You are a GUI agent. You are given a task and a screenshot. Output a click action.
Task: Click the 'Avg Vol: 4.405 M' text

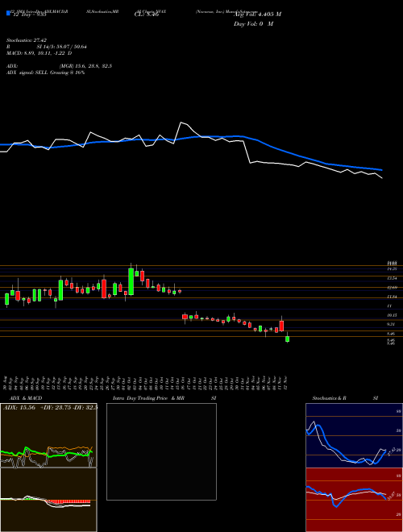coord(257,15)
